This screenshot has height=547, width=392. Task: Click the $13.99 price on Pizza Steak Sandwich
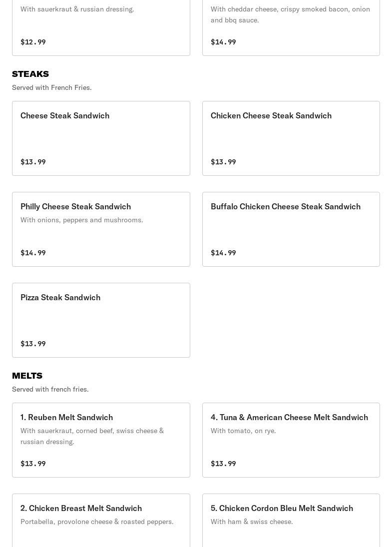pyautogui.click(x=33, y=344)
